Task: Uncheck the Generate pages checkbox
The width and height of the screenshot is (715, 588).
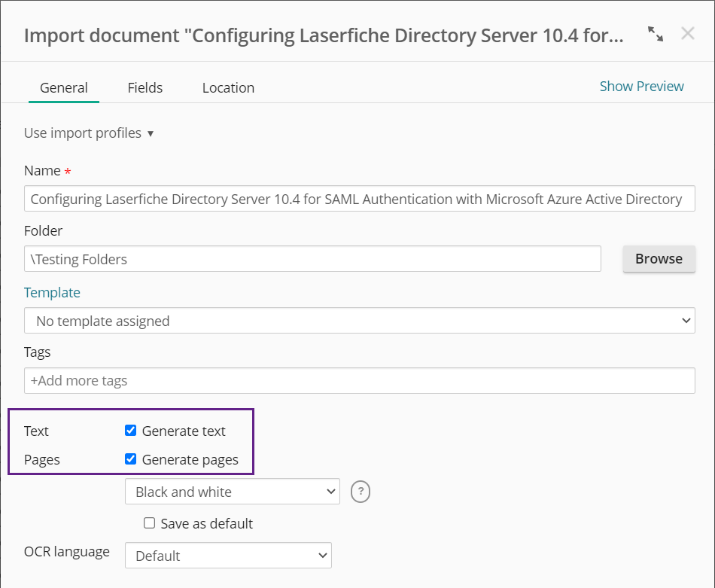Action: [x=130, y=459]
